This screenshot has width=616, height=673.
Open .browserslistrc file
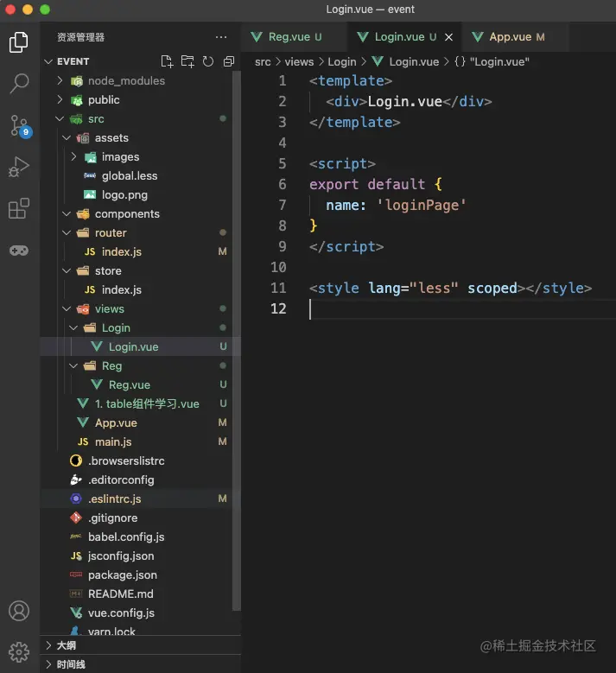(x=137, y=461)
